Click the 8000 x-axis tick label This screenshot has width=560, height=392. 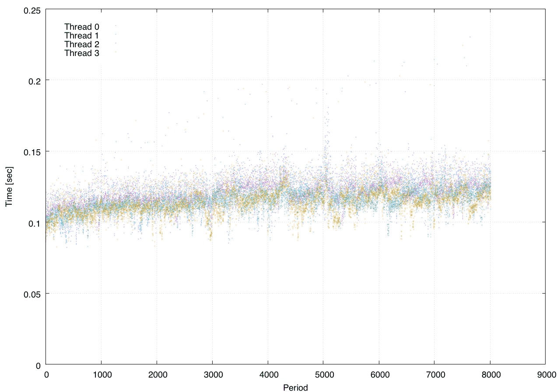click(x=490, y=375)
